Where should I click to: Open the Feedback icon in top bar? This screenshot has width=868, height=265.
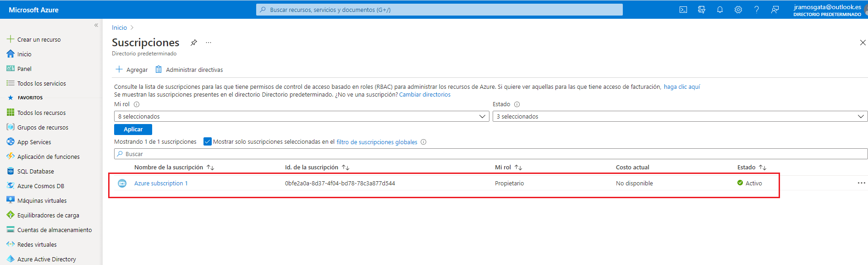click(x=775, y=10)
